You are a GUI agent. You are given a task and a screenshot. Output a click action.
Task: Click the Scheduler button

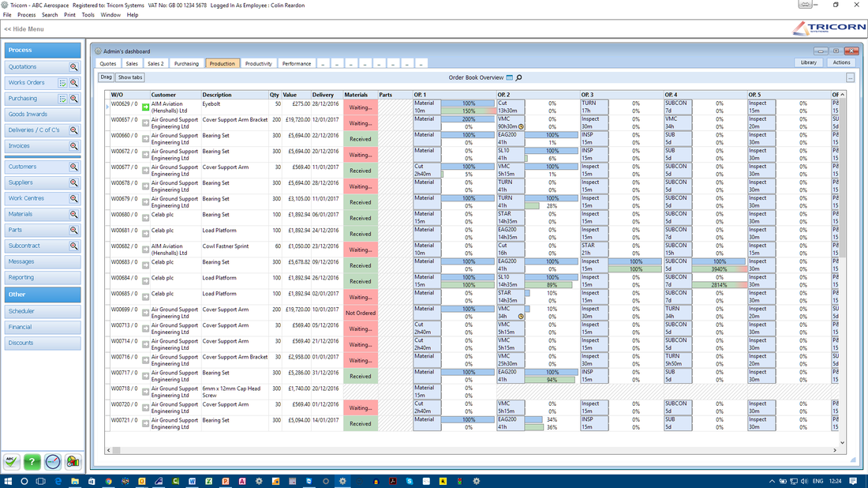point(43,311)
